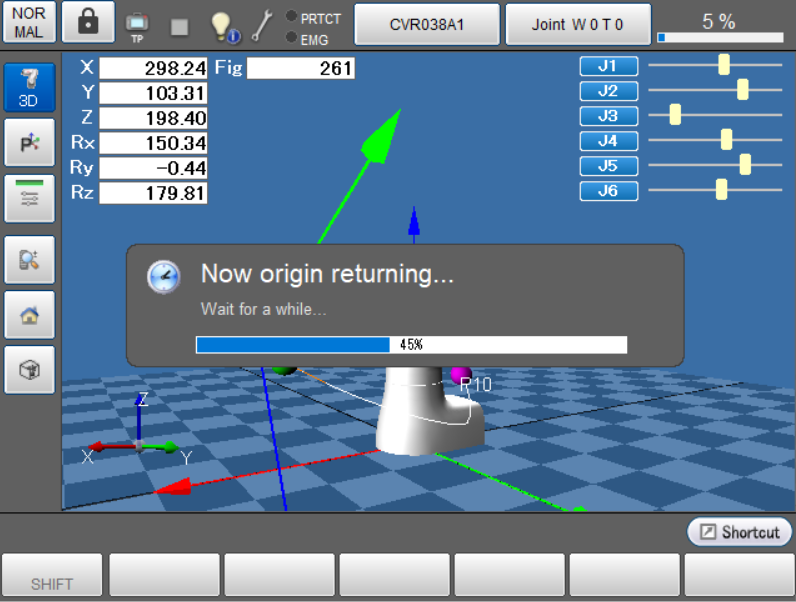Image resolution: width=796 pixels, height=602 pixels.
Task: Select the 3D view icon
Action: point(29,88)
